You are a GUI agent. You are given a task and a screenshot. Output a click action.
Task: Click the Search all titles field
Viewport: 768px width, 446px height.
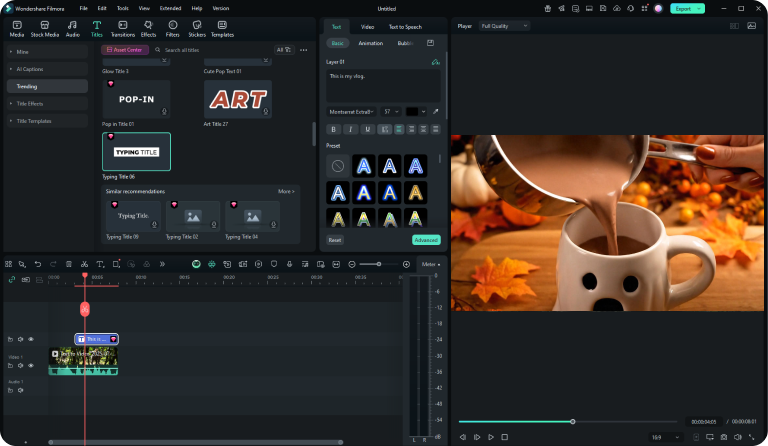(211, 50)
